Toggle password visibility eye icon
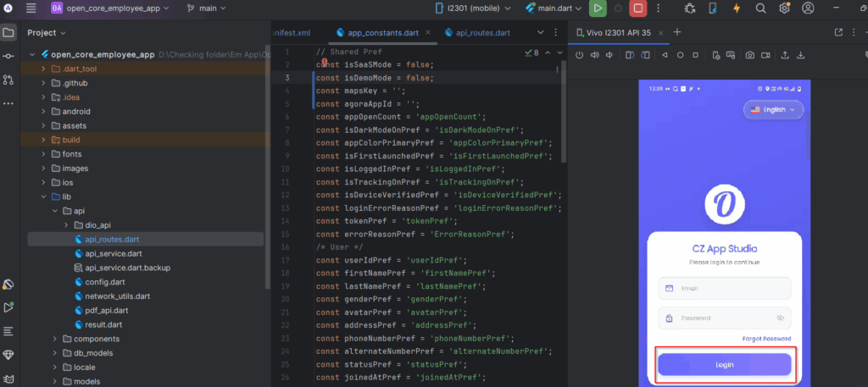Screen dimensions: 868x387 click(x=780, y=318)
